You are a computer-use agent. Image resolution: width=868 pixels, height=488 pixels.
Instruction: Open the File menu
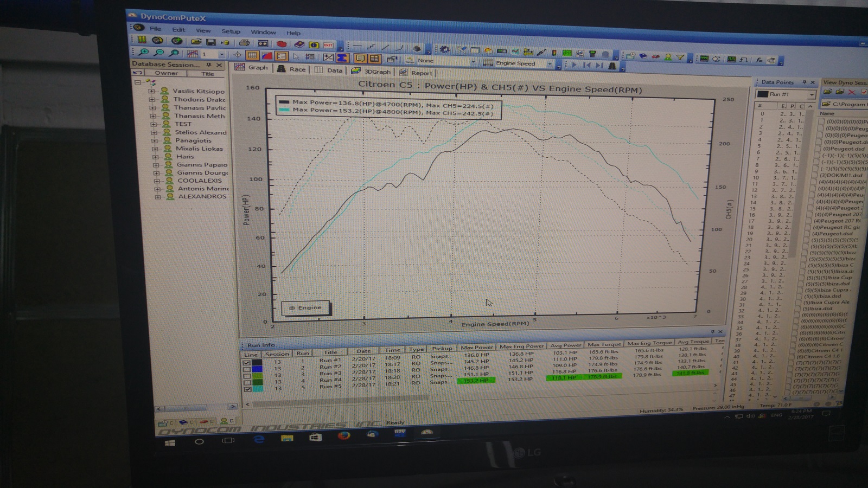pos(155,29)
